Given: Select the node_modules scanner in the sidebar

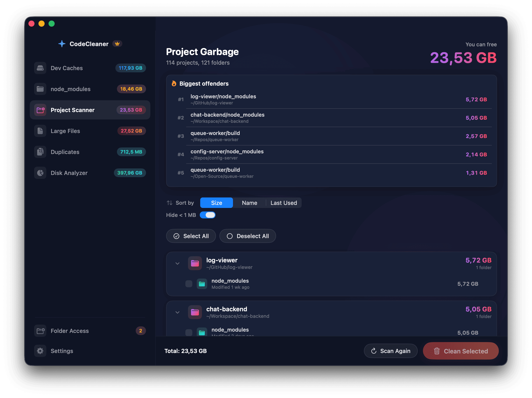Looking at the screenshot, I should point(71,89).
